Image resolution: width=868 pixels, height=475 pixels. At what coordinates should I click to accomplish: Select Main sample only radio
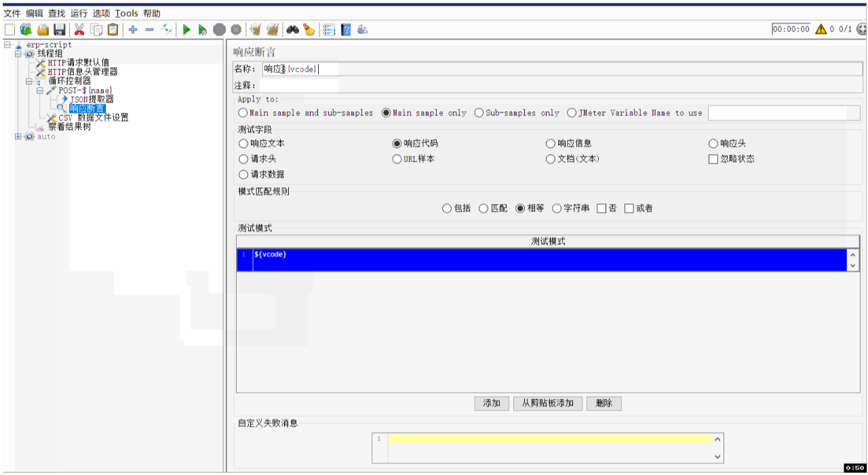[x=387, y=113]
